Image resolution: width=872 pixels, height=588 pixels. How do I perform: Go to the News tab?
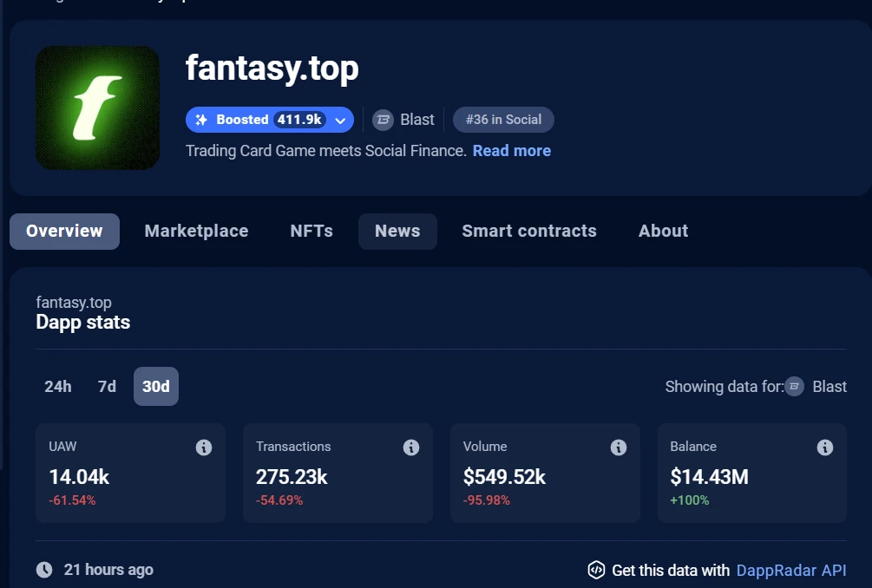point(397,231)
